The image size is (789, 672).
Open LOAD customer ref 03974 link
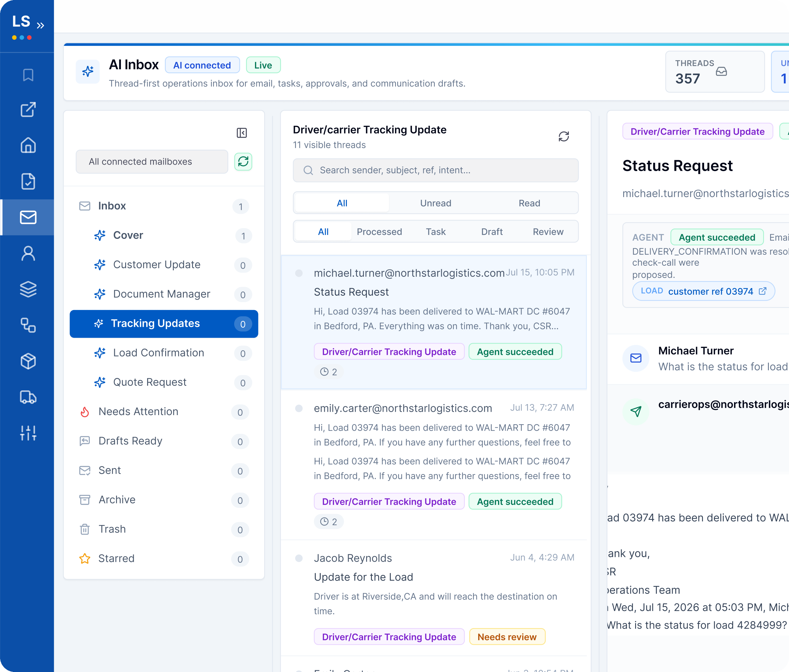tap(703, 291)
